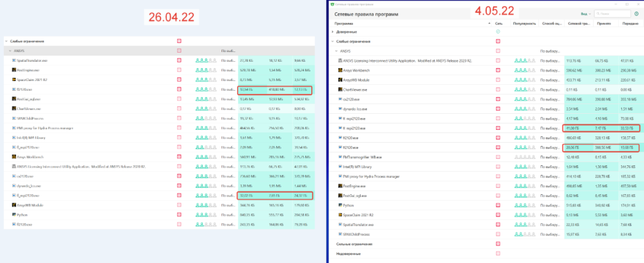Select Intel(R) MPI Library row in left list
Screen dimensions: 644x263
pos(159,138)
